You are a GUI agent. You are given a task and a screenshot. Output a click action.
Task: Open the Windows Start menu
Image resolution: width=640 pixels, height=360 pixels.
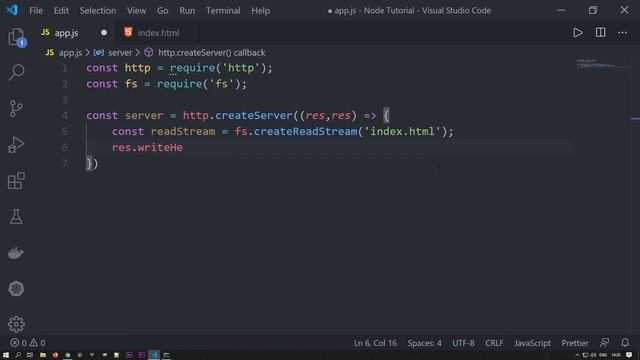tap(6, 355)
